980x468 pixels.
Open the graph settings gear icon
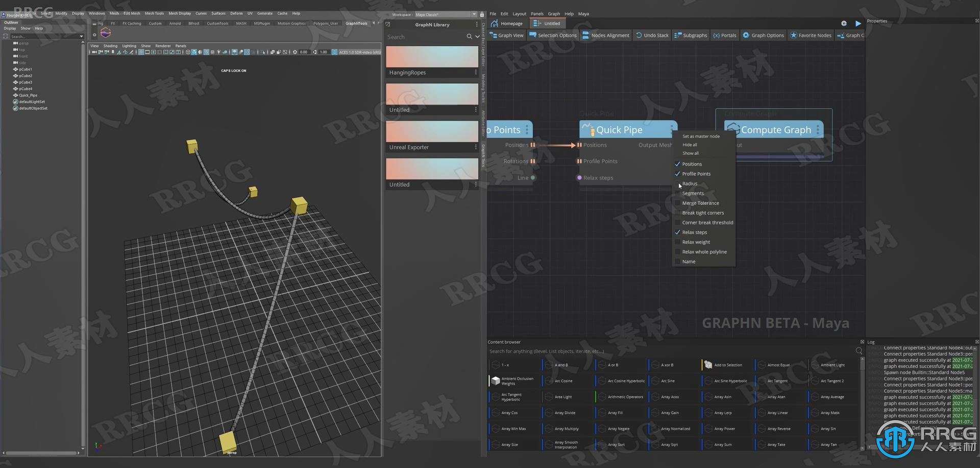pos(844,24)
